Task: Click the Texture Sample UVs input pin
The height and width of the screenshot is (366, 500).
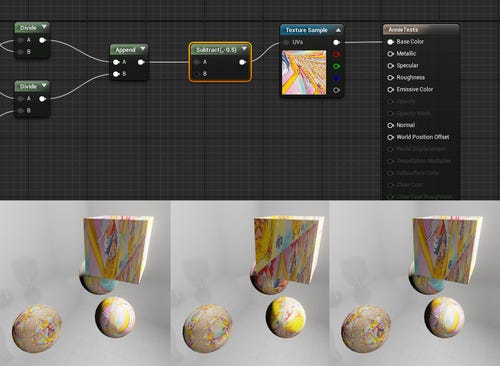Action: [286, 42]
